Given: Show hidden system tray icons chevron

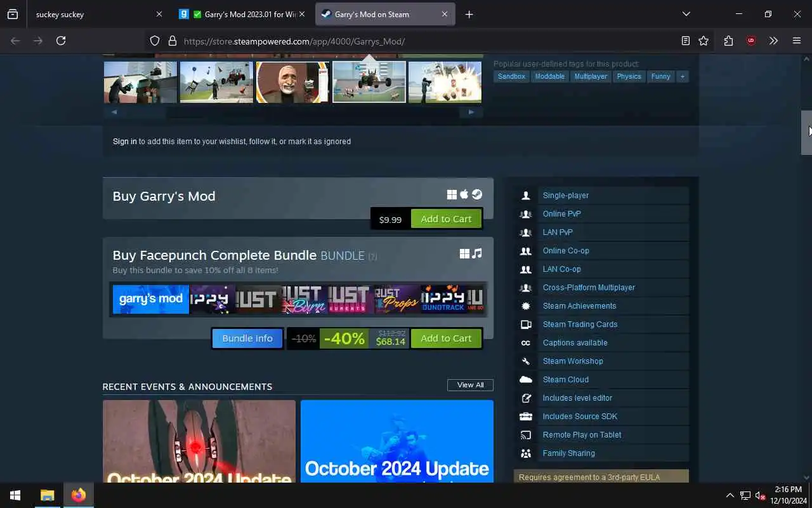Looking at the screenshot, I should point(730,495).
